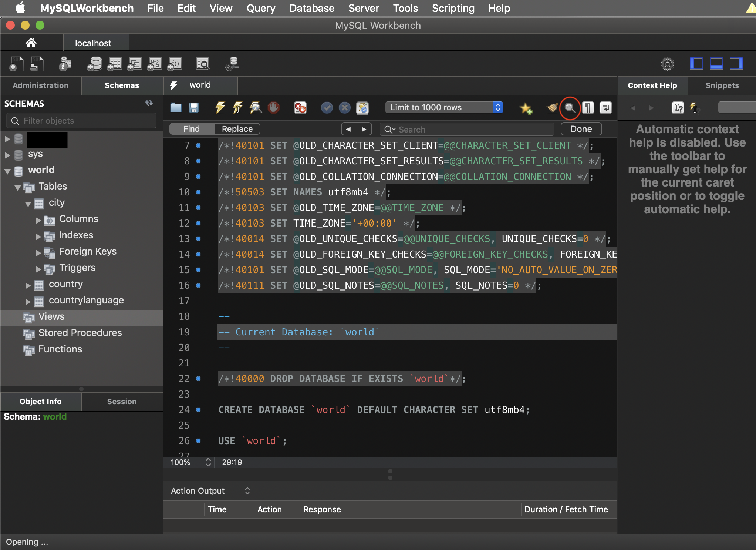Image resolution: width=756 pixels, height=550 pixels.
Task: Click the Stop execution hand icon
Action: pyautogui.click(x=274, y=108)
